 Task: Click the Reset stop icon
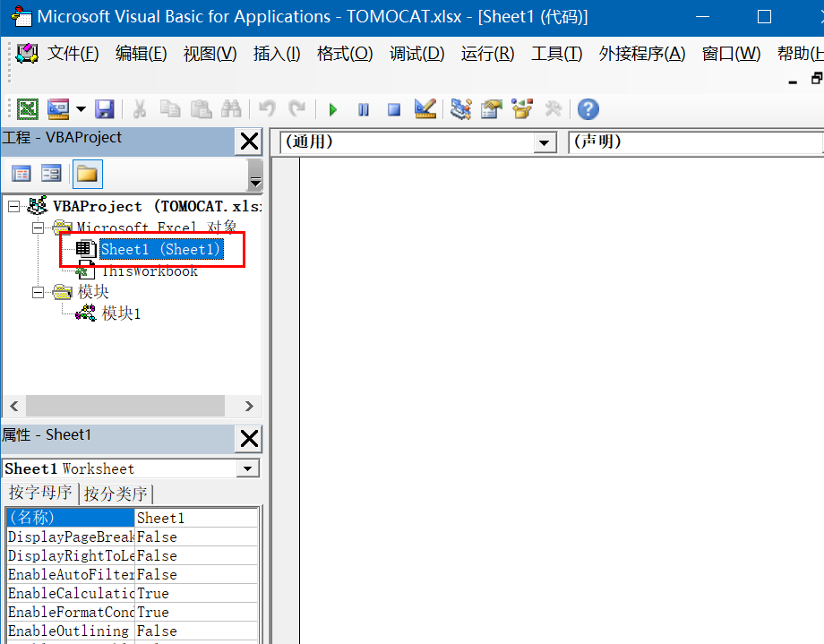393,109
